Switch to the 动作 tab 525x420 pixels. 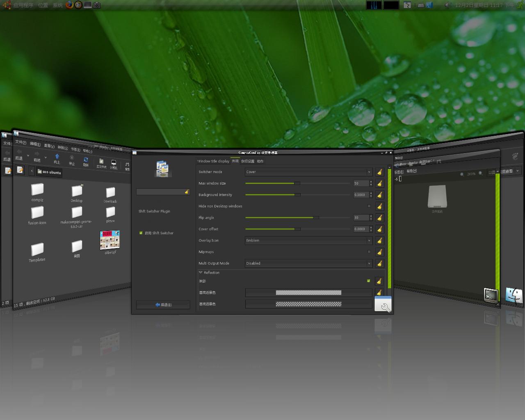(x=260, y=161)
